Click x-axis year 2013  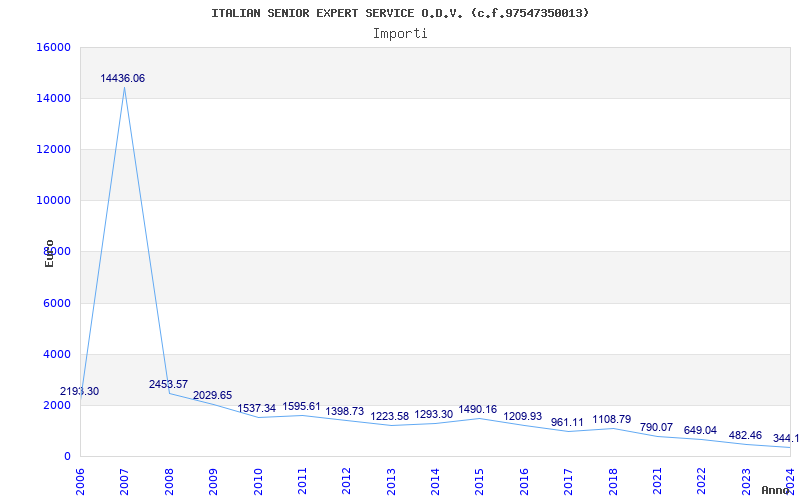391,481
